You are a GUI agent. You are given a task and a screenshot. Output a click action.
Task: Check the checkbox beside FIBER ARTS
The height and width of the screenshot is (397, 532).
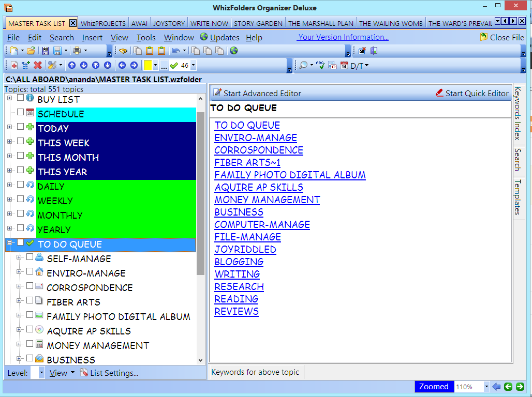click(30, 300)
